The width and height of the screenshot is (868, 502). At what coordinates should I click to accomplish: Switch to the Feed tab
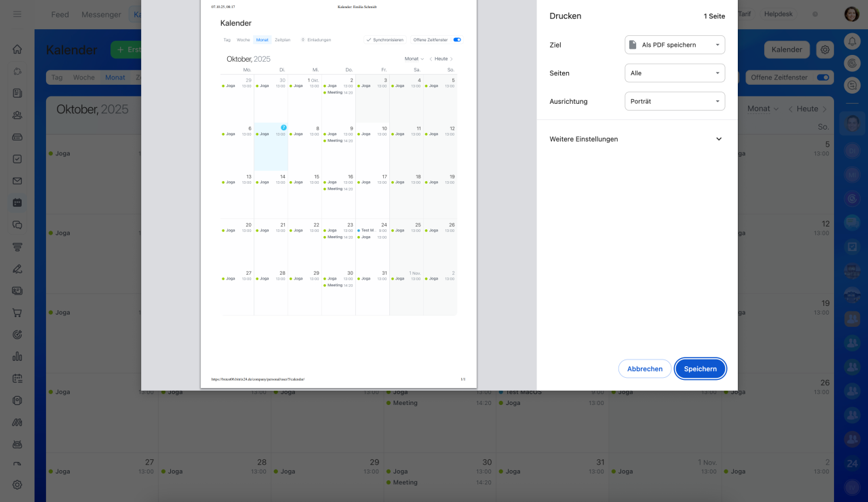[60, 14]
